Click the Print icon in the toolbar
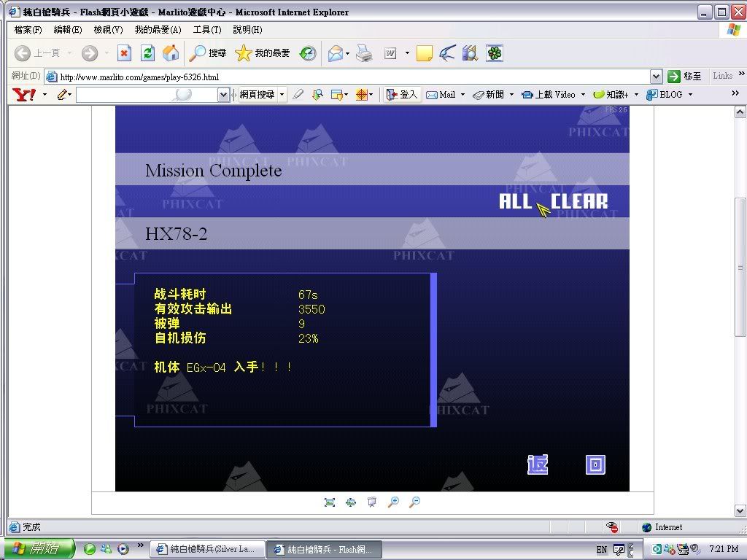The width and height of the screenshot is (747, 560). [364, 53]
